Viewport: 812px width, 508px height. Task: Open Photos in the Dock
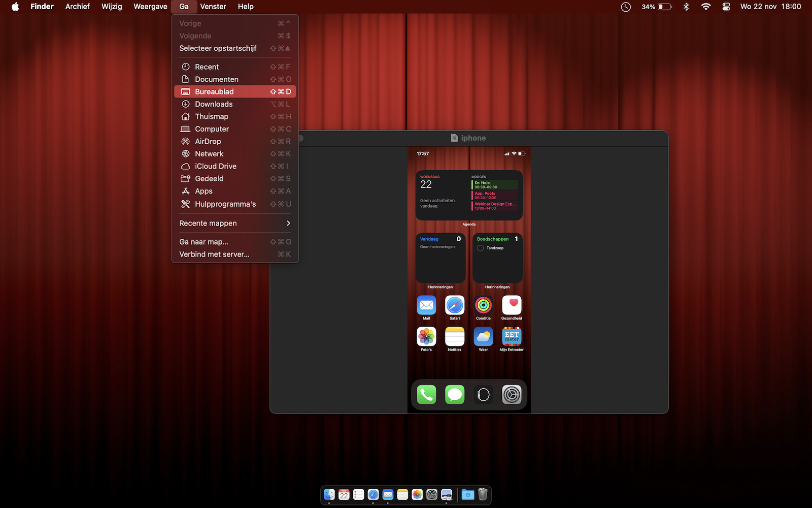coord(417,494)
